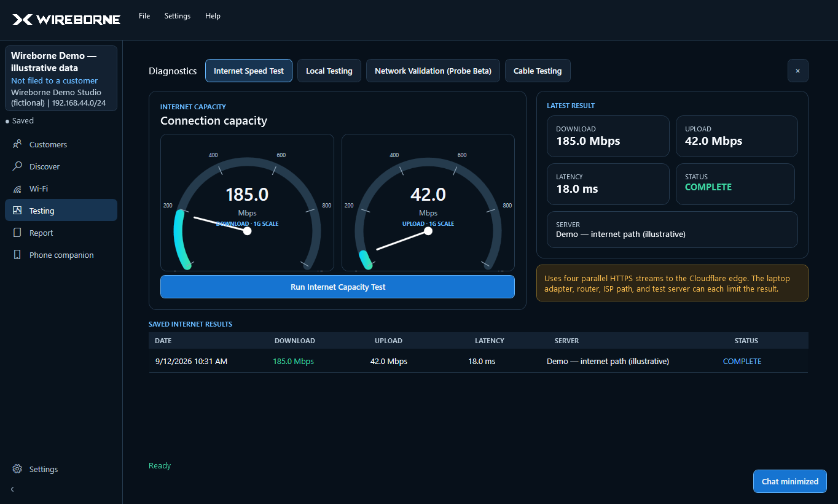Click the 'SAVED INTERNET RESULTS' heading

click(x=190, y=324)
